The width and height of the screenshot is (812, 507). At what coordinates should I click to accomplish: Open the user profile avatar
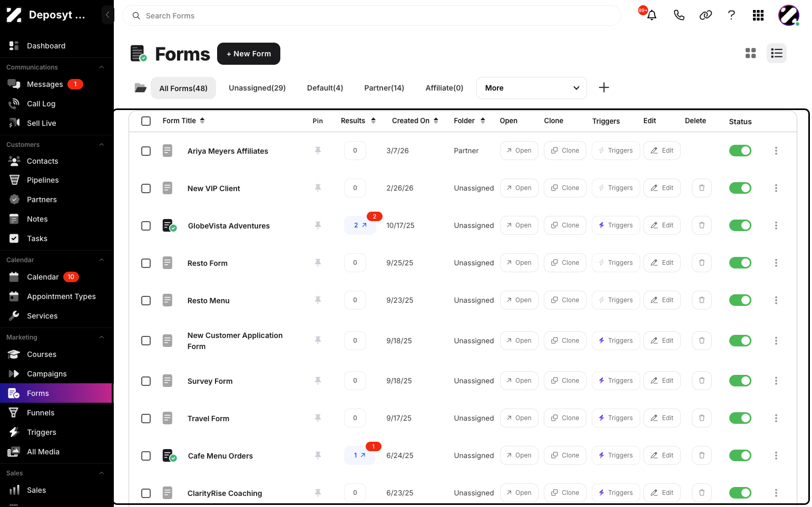click(x=789, y=15)
